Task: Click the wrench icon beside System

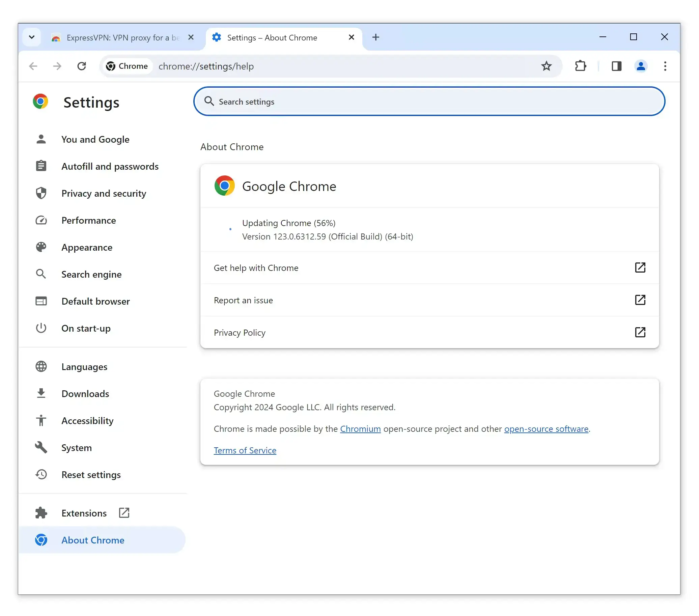Action: coord(41,447)
